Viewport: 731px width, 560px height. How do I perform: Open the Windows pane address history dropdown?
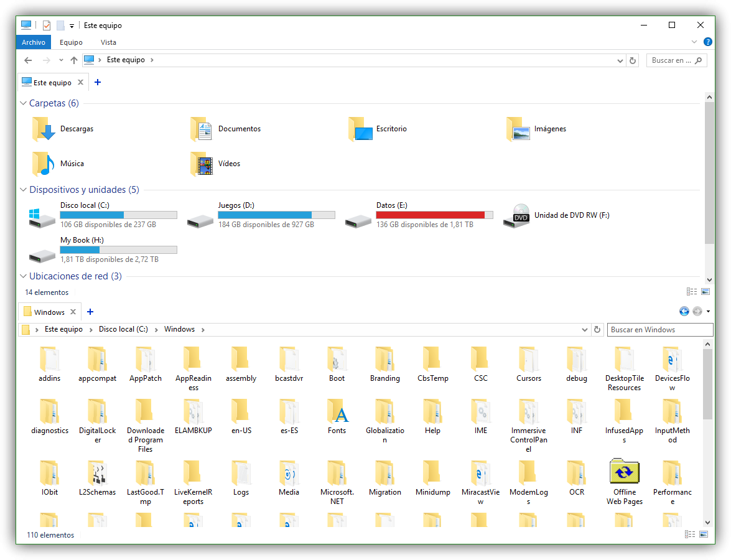[x=585, y=330]
